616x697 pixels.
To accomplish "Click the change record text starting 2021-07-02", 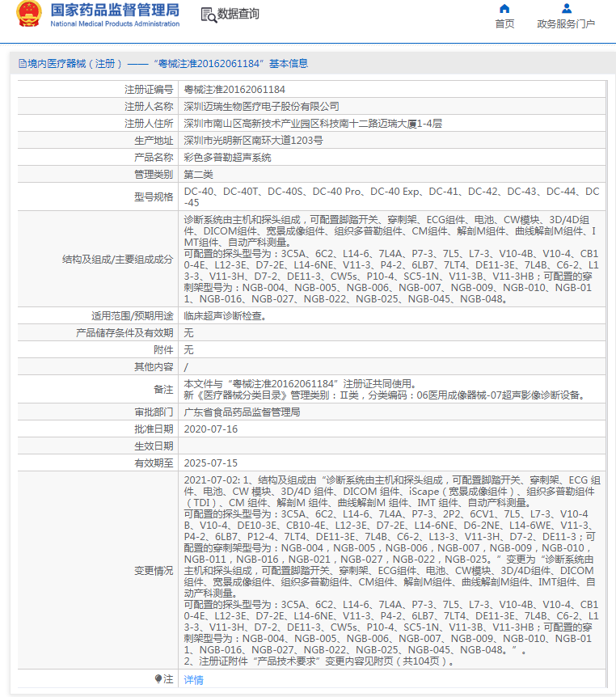I will 392,571.
